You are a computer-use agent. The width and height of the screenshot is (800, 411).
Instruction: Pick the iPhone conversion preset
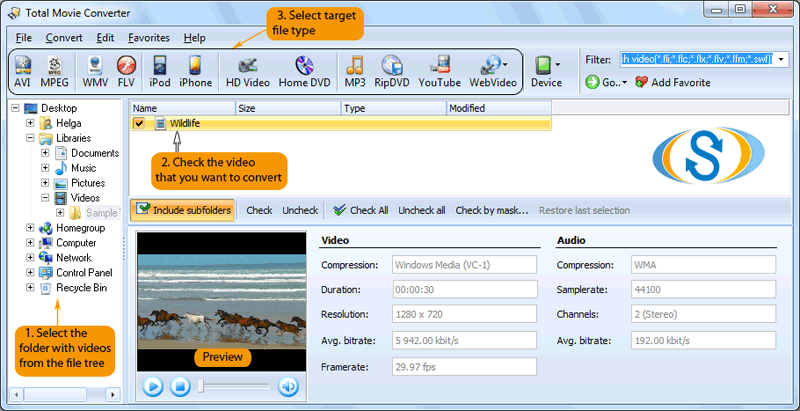click(195, 71)
